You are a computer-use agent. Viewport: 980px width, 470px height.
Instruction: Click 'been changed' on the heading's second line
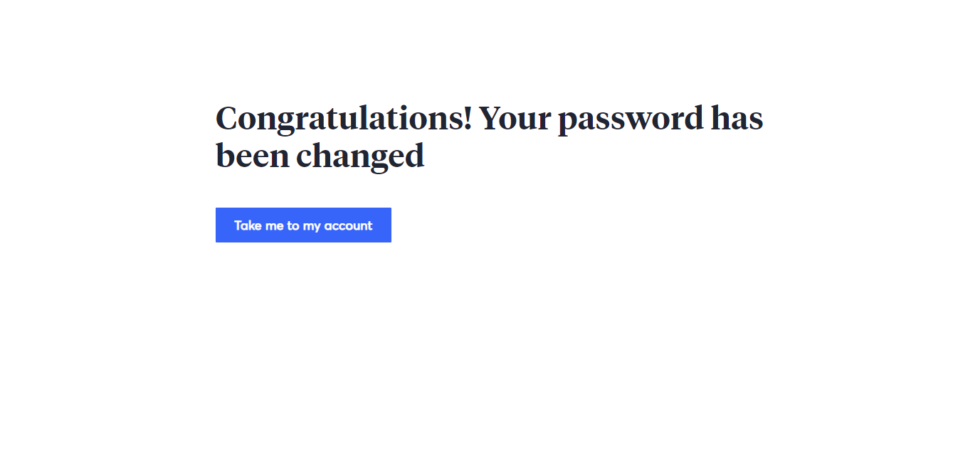point(320,156)
